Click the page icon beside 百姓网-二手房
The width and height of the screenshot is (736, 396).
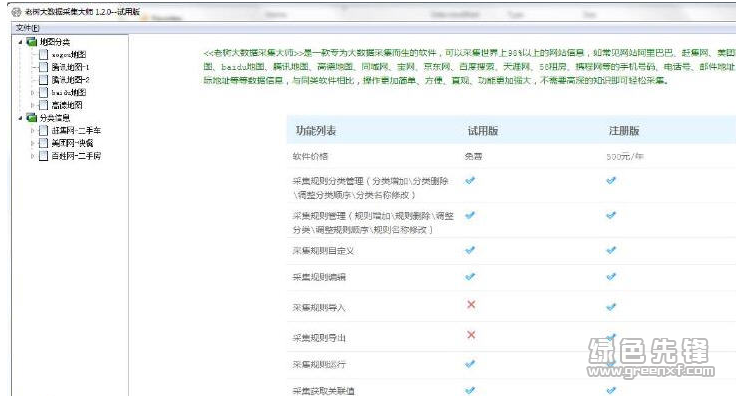[x=44, y=155]
